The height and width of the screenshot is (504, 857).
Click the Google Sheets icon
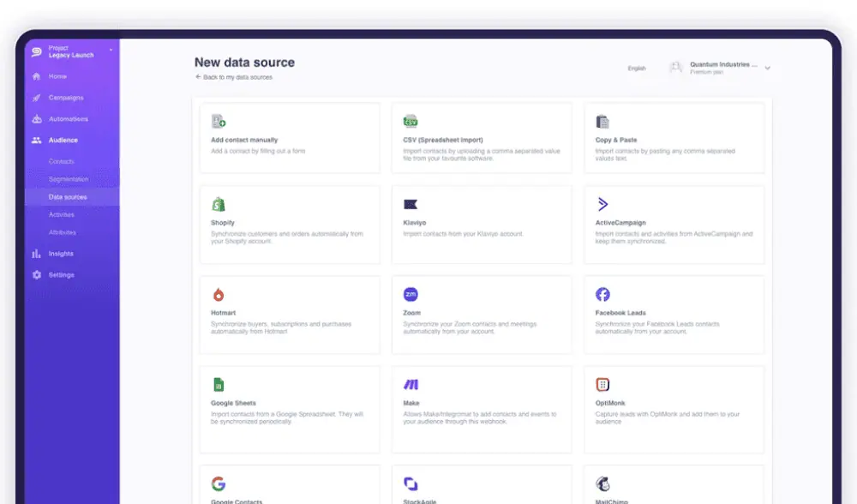click(x=218, y=385)
